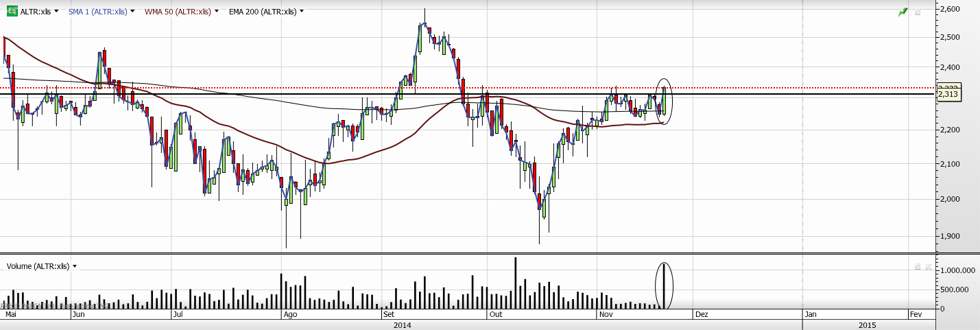This screenshot has width=980, height=330.
Task: Maximize the price chart pane
Action: tap(918, 12)
